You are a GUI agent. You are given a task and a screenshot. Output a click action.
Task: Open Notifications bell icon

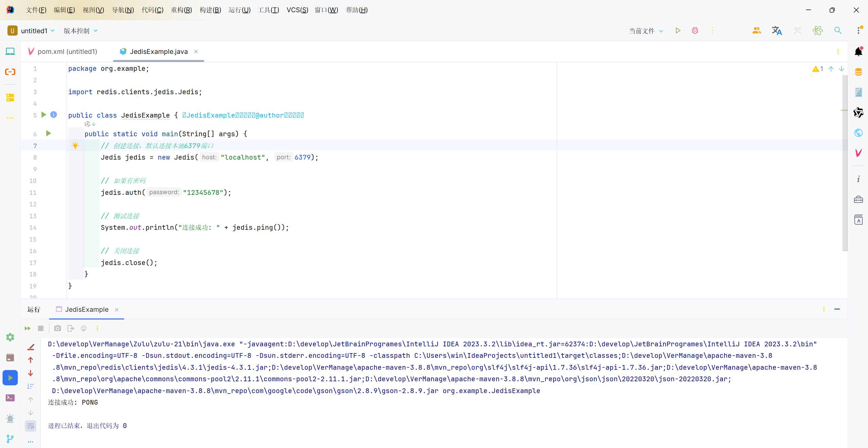tap(859, 52)
